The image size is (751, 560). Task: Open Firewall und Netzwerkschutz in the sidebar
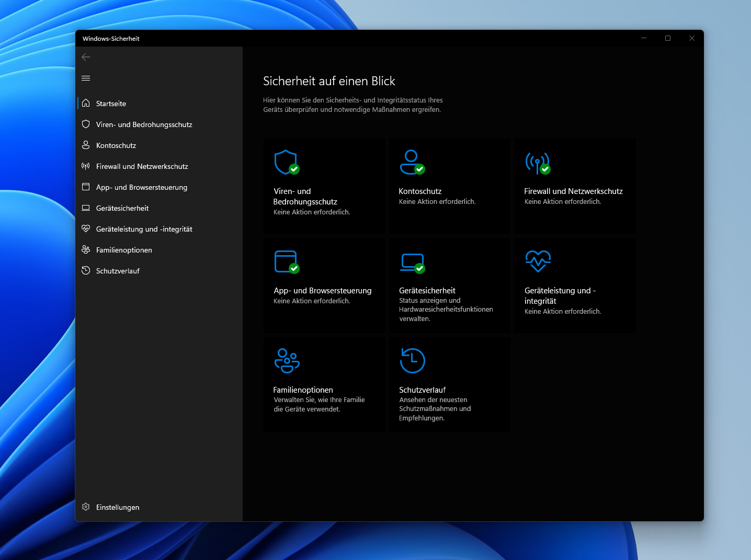pos(159,166)
